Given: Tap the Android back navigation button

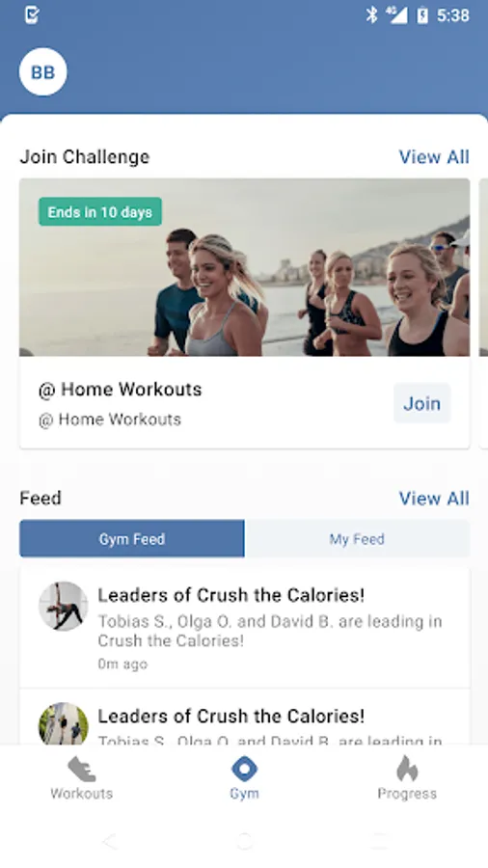Looking at the screenshot, I should pos(110,841).
